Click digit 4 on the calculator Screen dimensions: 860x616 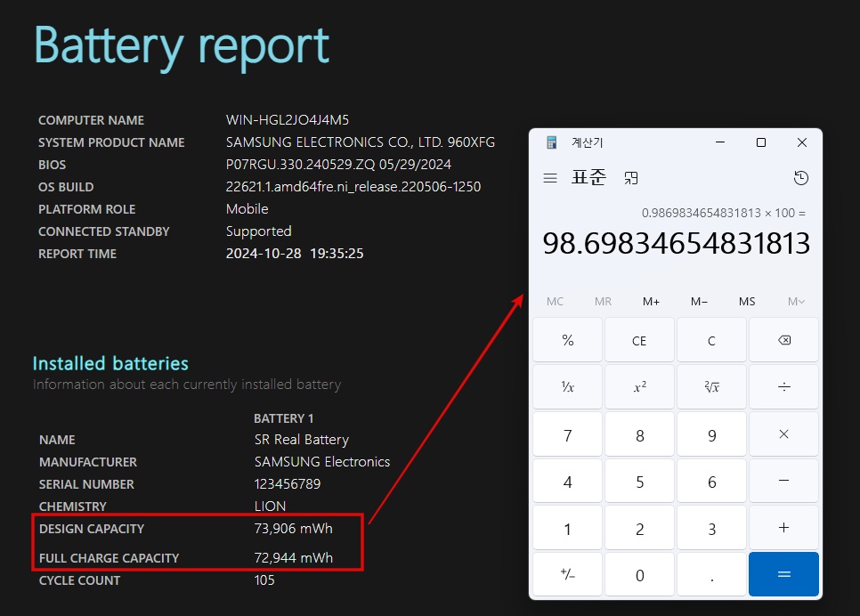[x=568, y=481]
